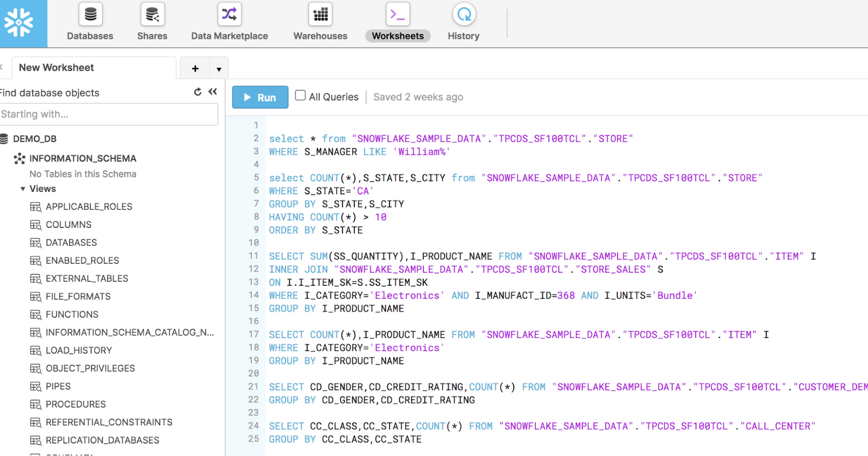Select INFORMATION_SCHEMA in the tree
The height and width of the screenshot is (456, 868).
point(83,158)
